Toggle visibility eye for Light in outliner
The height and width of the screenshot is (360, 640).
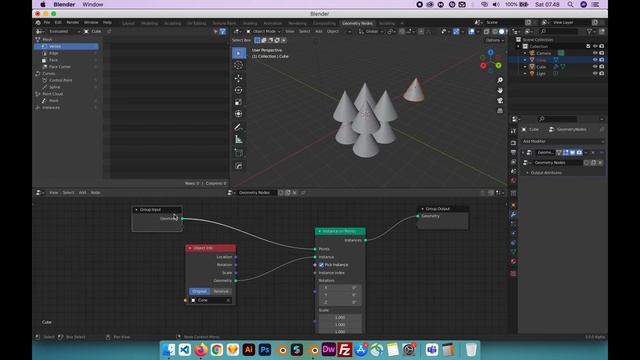[x=595, y=73]
